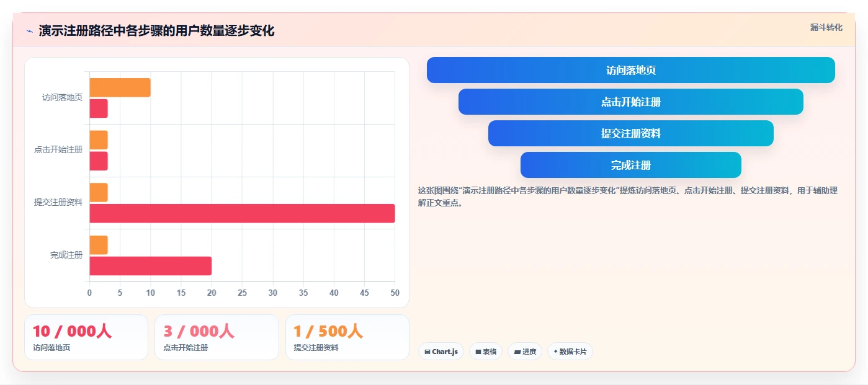Select the 完成注册 funnel step
This screenshot has height=385, width=868.
(631, 165)
